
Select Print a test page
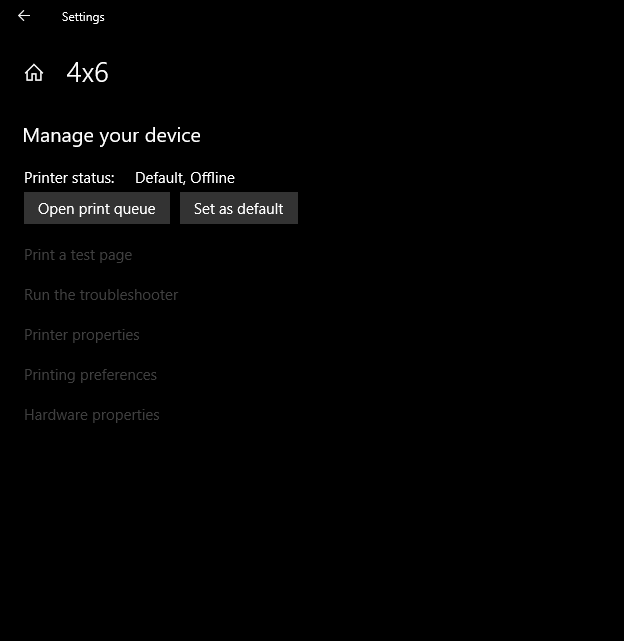(x=78, y=255)
